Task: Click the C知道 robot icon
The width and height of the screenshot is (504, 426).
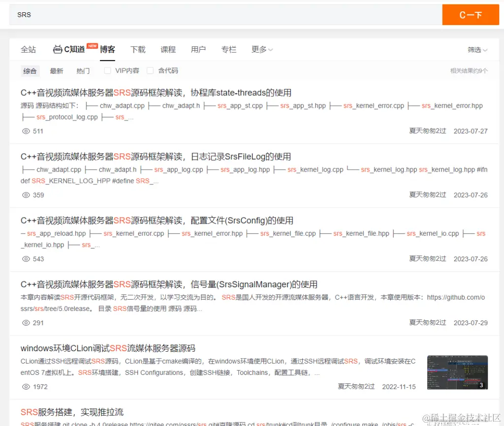Action: click(58, 50)
